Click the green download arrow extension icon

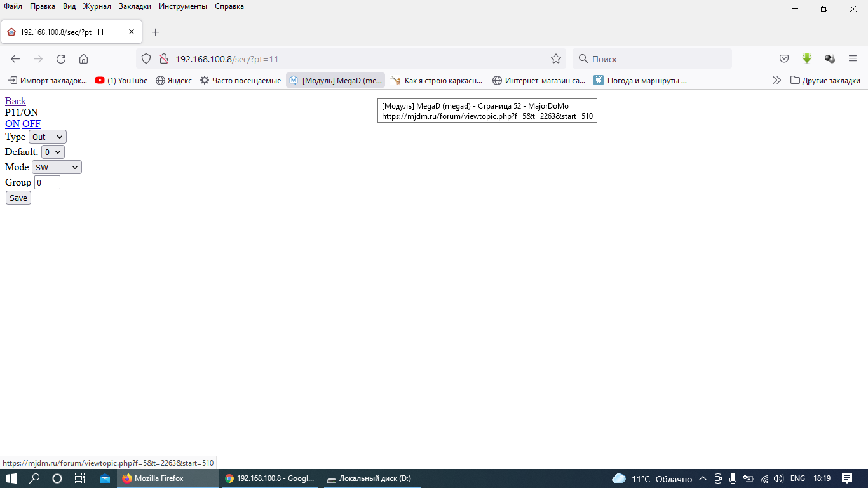pos(807,59)
